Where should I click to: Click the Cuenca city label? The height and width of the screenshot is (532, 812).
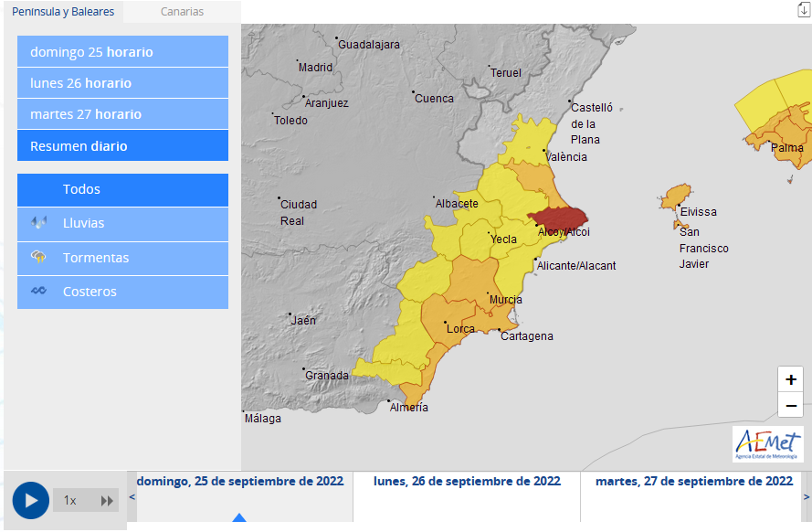[434, 99]
